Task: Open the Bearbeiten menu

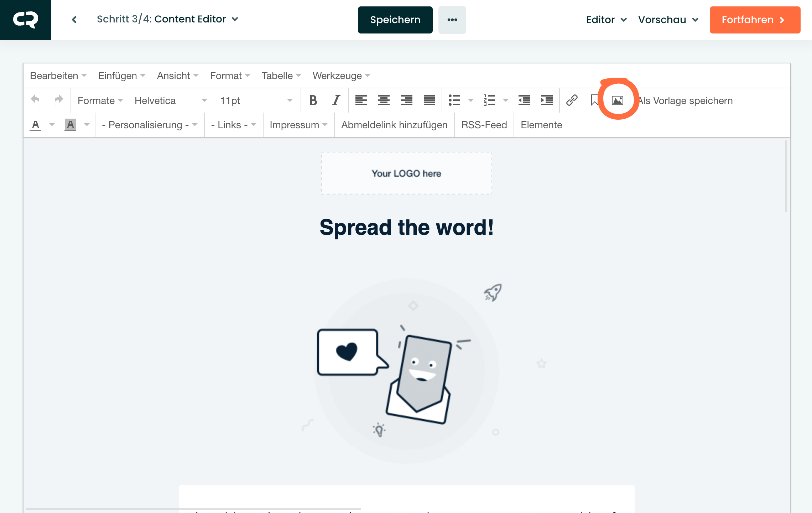Action: click(58, 76)
